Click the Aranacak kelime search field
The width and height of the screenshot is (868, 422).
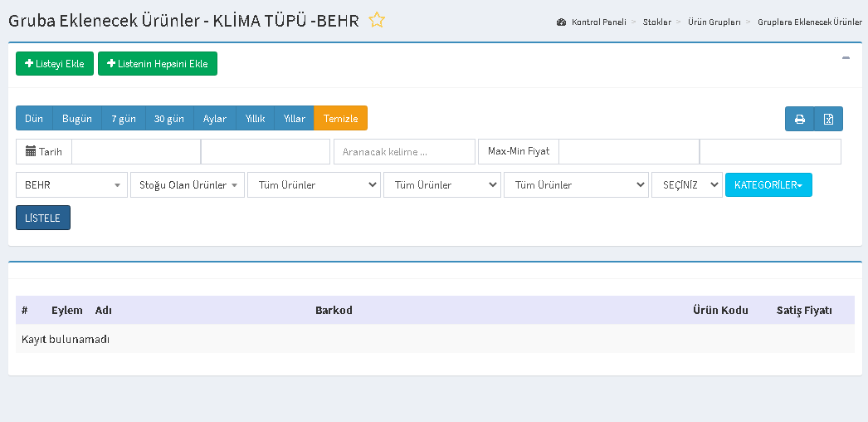404,152
